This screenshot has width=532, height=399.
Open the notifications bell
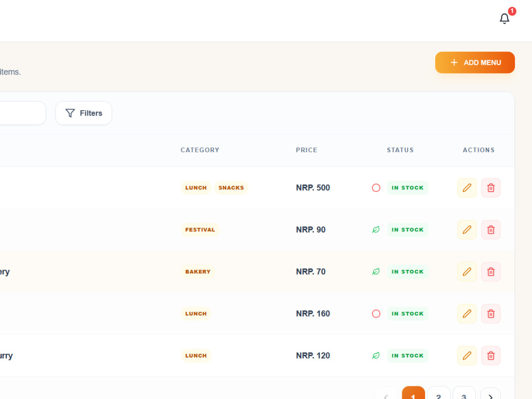point(504,18)
